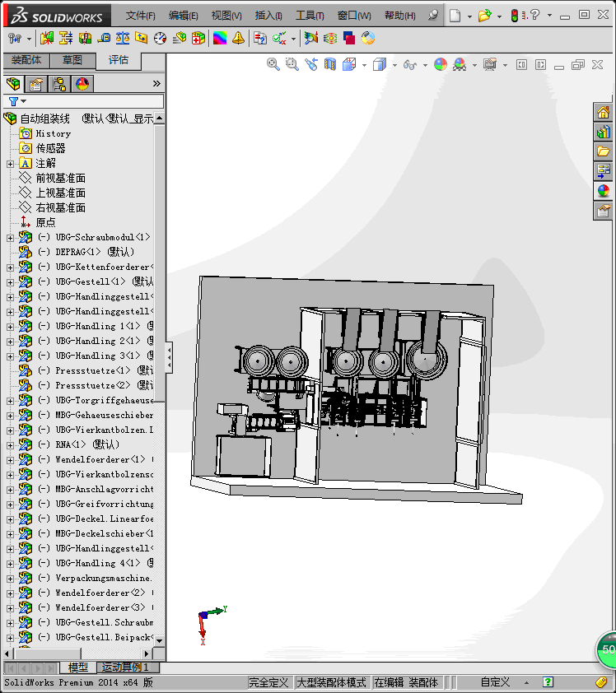Open the FeatureManager design tree tab icon
This screenshot has height=693, width=616.
[13, 83]
